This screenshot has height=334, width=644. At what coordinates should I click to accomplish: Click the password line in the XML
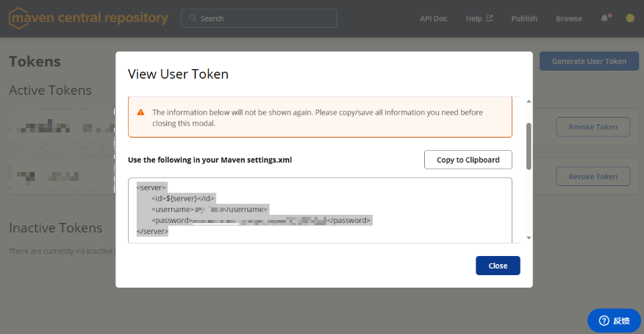point(261,221)
